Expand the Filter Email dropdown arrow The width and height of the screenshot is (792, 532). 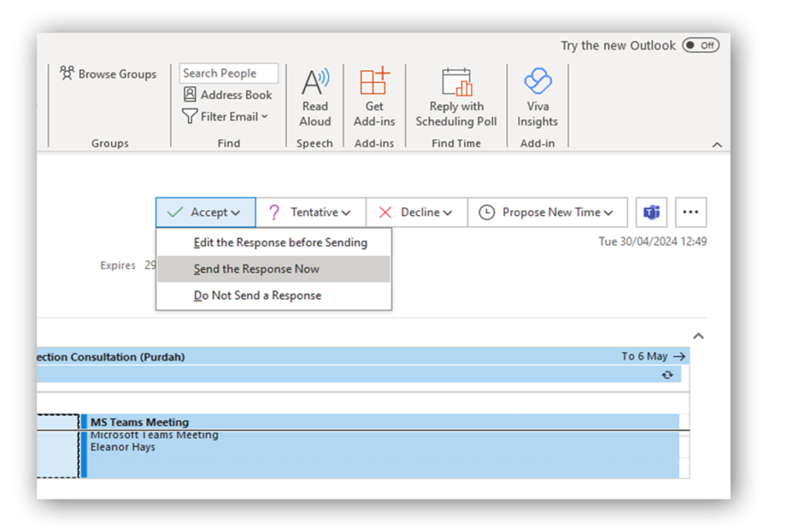(x=265, y=117)
